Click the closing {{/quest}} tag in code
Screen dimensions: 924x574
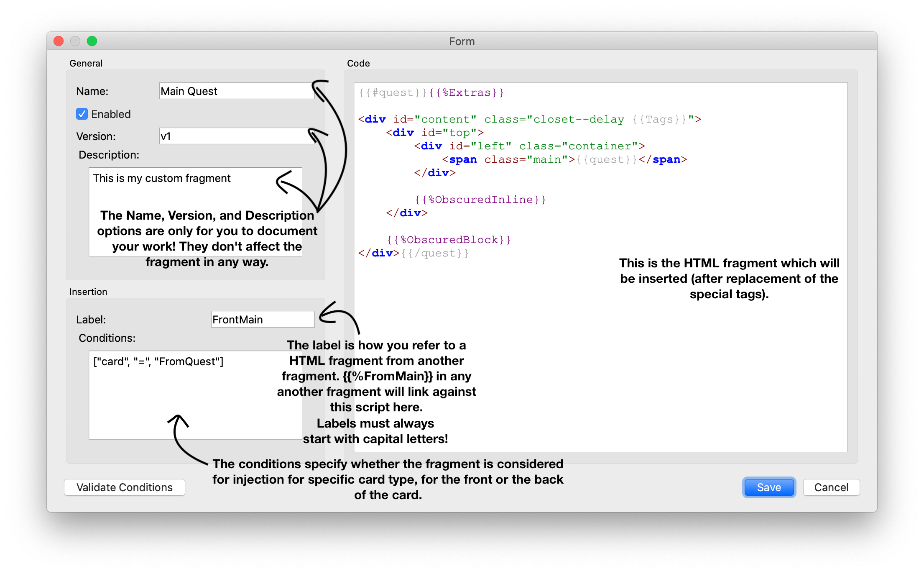pos(435,253)
